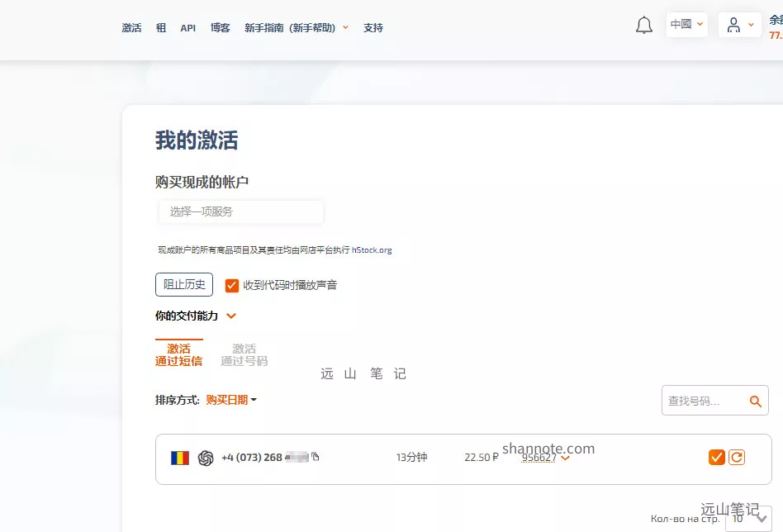Switch to 激活 通过短信 tab

(178, 355)
